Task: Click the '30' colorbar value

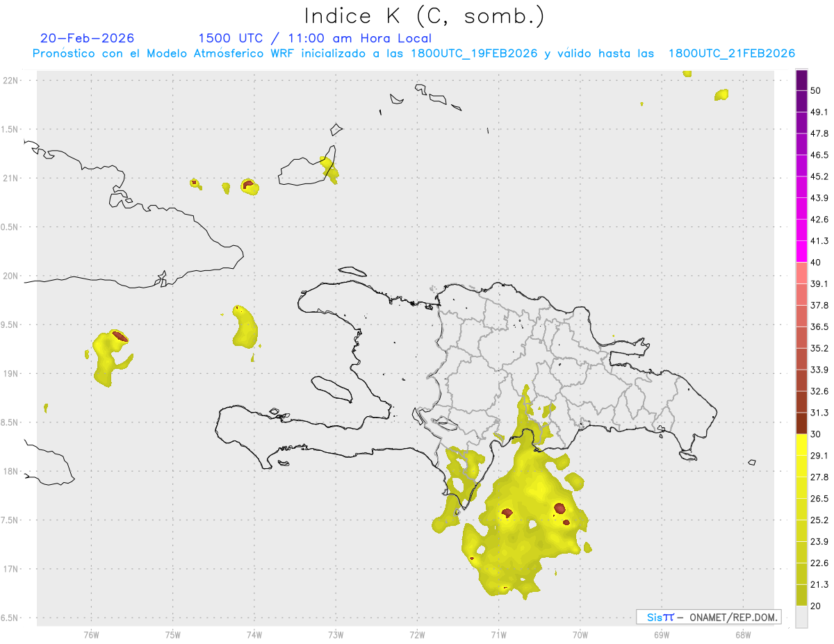Action: pos(816,434)
